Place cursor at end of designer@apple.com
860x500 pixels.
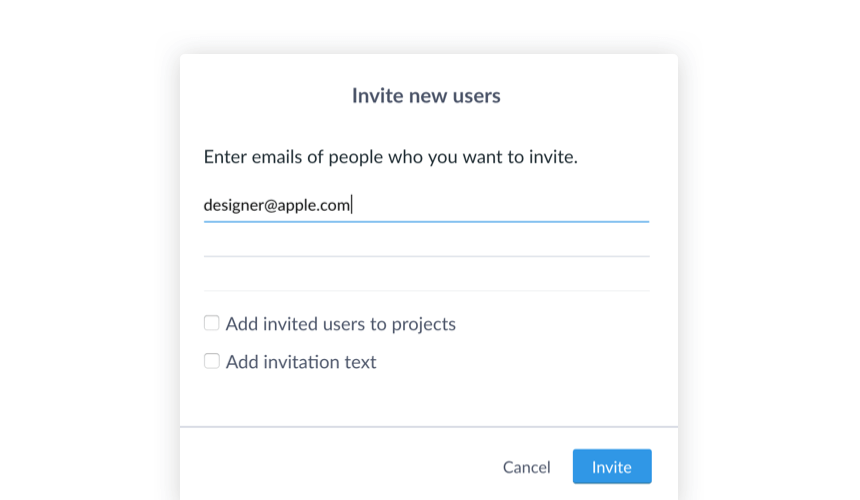tap(352, 205)
